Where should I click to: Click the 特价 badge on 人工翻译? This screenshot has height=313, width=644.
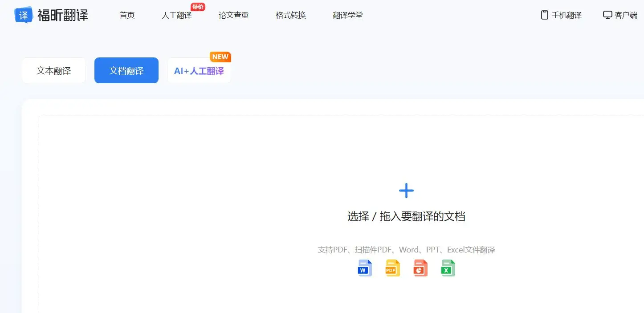[x=198, y=7]
